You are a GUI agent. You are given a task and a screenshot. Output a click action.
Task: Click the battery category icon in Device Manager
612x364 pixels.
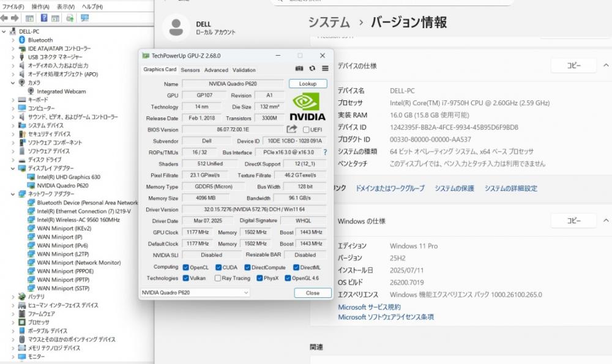click(22, 297)
